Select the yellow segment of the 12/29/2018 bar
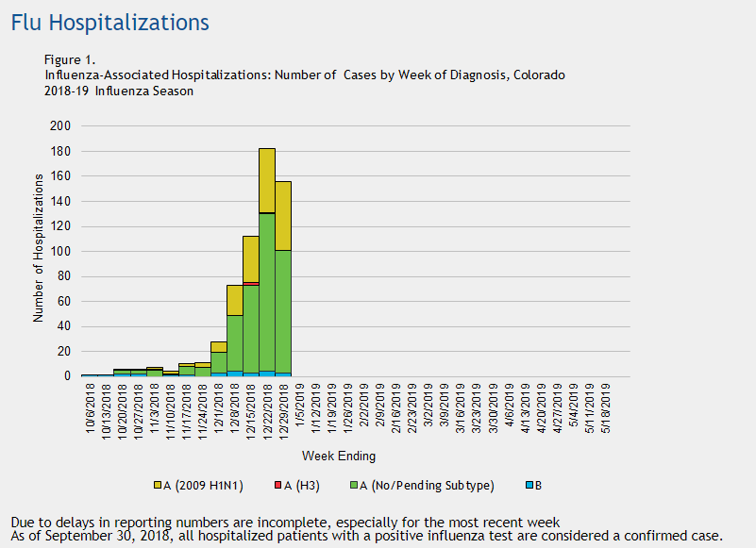This screenshot has width=756, height=548. [x=283, y=215]
